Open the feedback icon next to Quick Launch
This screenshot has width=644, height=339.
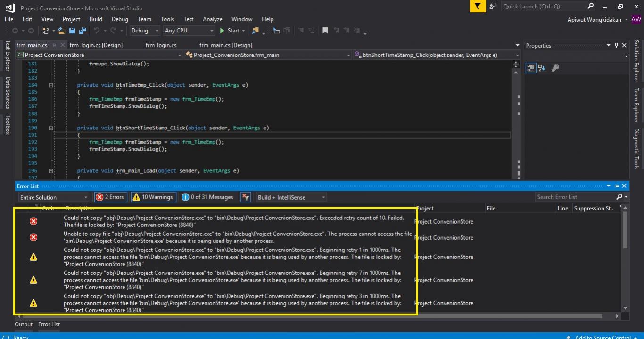coord(493,7)
